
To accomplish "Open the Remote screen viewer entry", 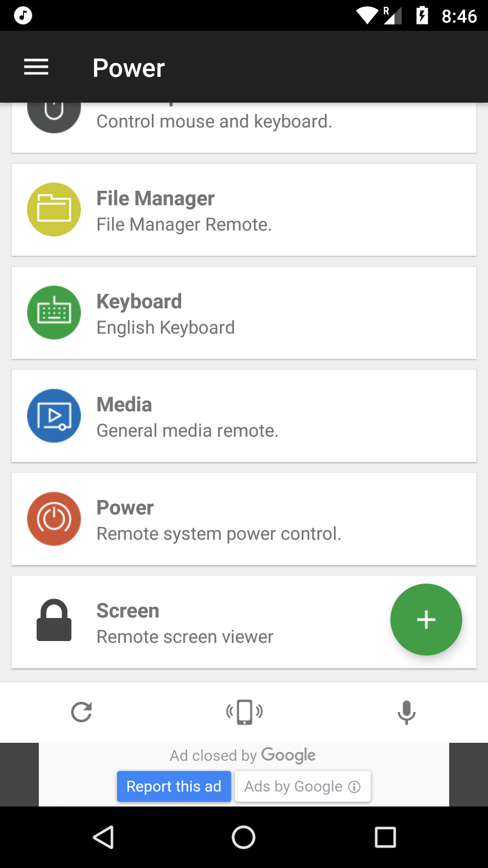I will click(x=244, y=622).
